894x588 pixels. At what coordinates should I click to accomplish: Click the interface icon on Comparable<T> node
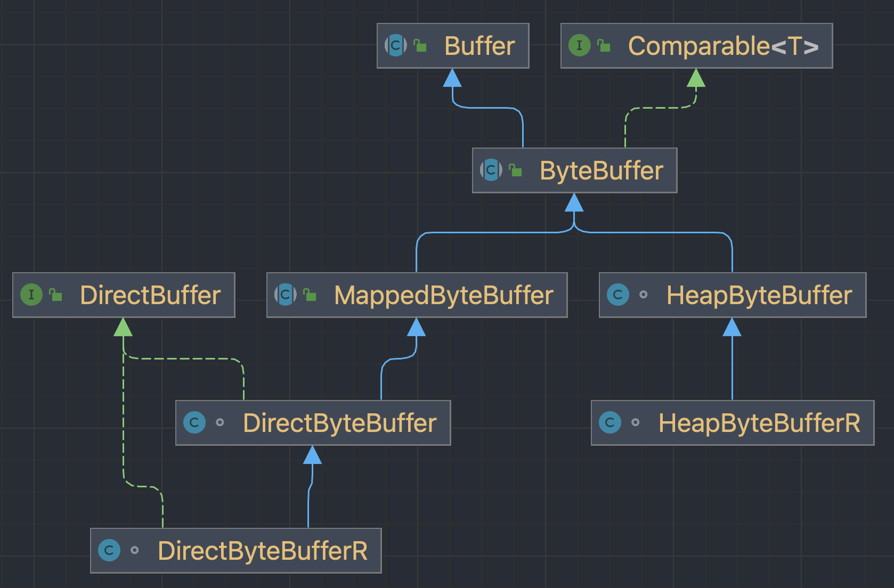click(x=579, y=45)
